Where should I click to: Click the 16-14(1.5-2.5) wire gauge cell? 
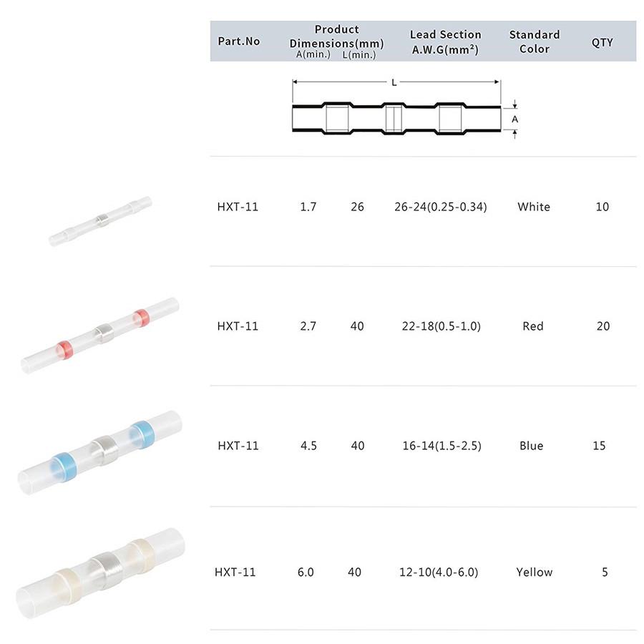click(441, 446)
